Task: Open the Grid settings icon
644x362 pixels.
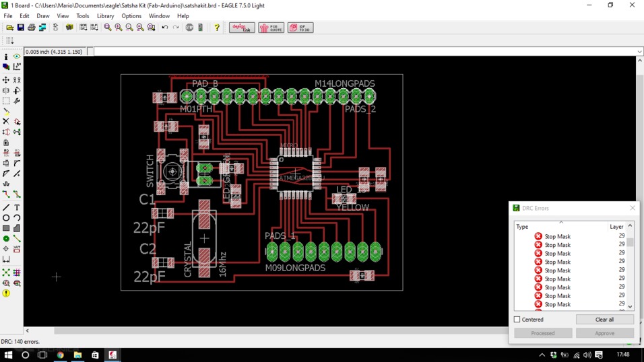Action: click(x=9, y=40)
